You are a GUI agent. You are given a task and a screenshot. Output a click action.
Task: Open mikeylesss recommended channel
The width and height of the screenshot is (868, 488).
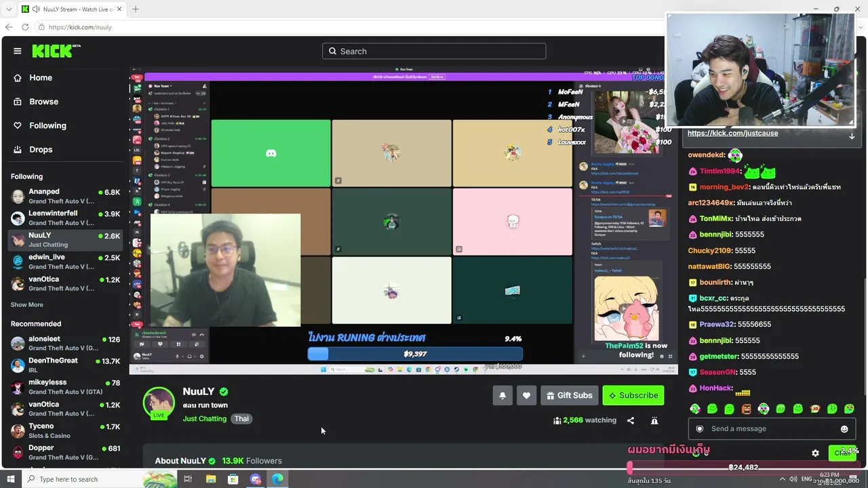coord(65,387)
